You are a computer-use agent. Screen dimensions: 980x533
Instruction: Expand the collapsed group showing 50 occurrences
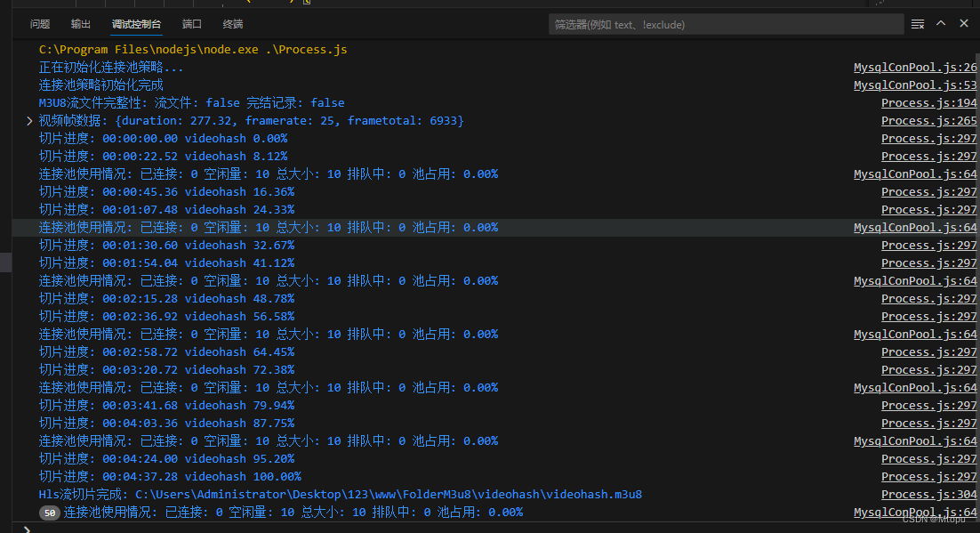pos(49,512)
